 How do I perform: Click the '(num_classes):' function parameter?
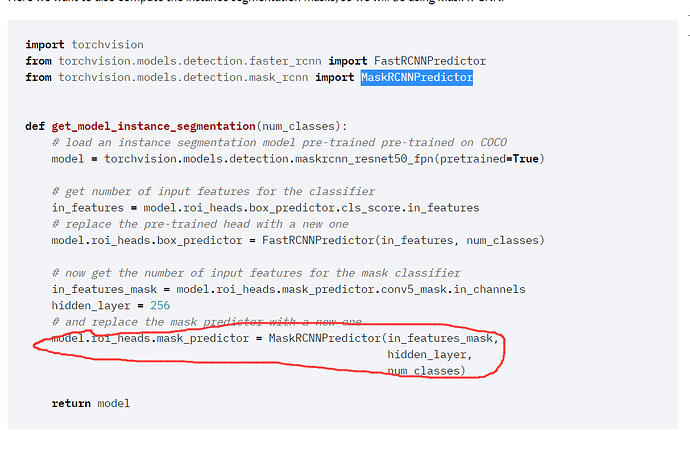[x=302, y=127]
